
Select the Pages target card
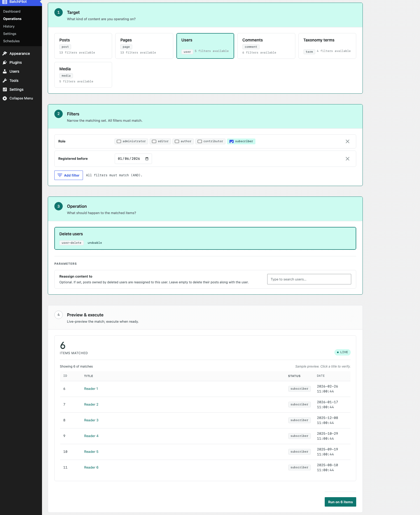coord(144,46)
